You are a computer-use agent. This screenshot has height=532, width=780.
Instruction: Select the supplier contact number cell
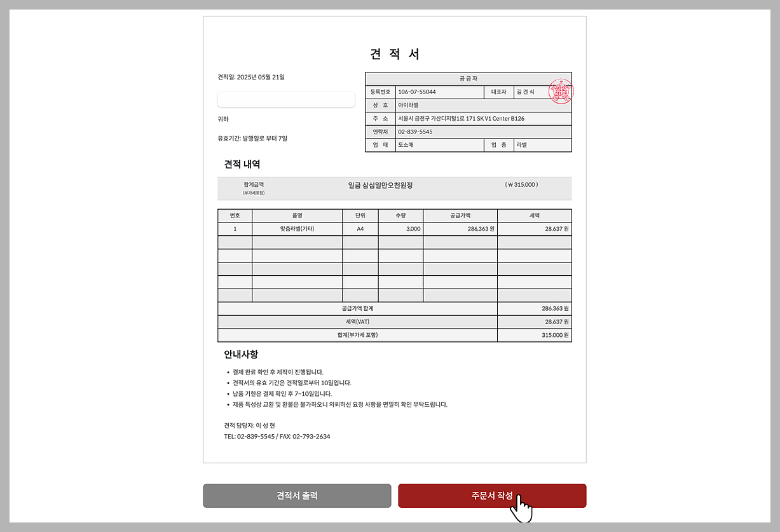(x=415, y=132)
